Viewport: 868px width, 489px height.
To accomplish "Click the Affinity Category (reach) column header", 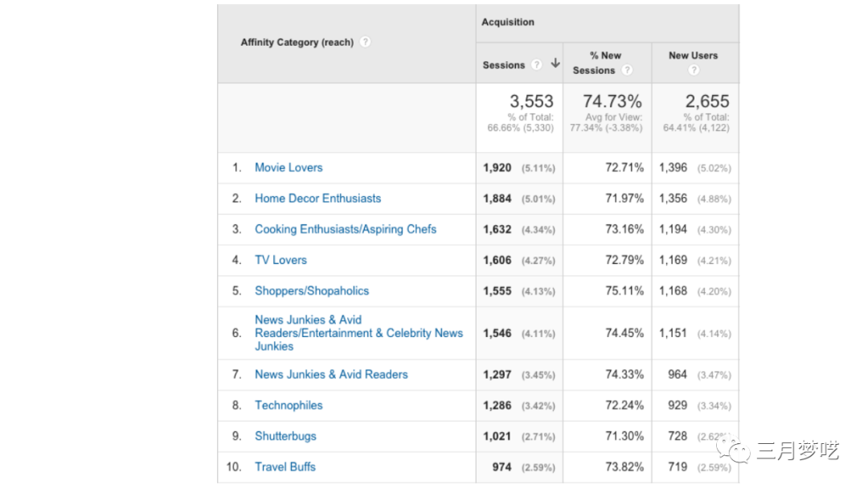I will pyautogui.click(x=297, y=42).
